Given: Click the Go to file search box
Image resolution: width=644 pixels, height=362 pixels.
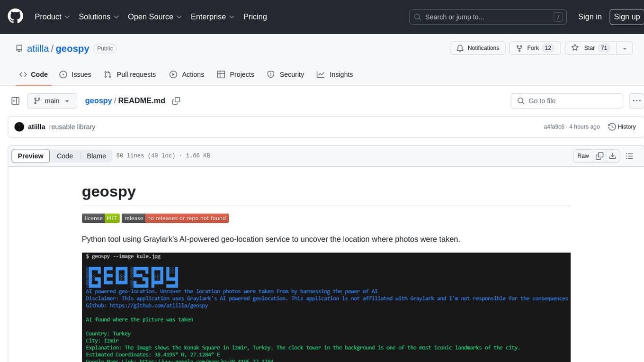Looking at the screenshot, I should click(x=567, y=101).
